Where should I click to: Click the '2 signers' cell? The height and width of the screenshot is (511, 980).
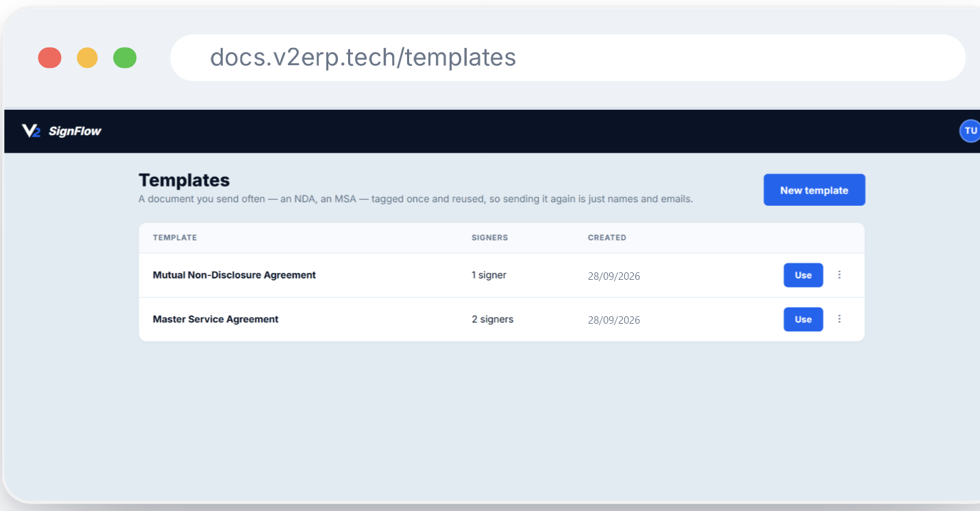pos(492,319)
